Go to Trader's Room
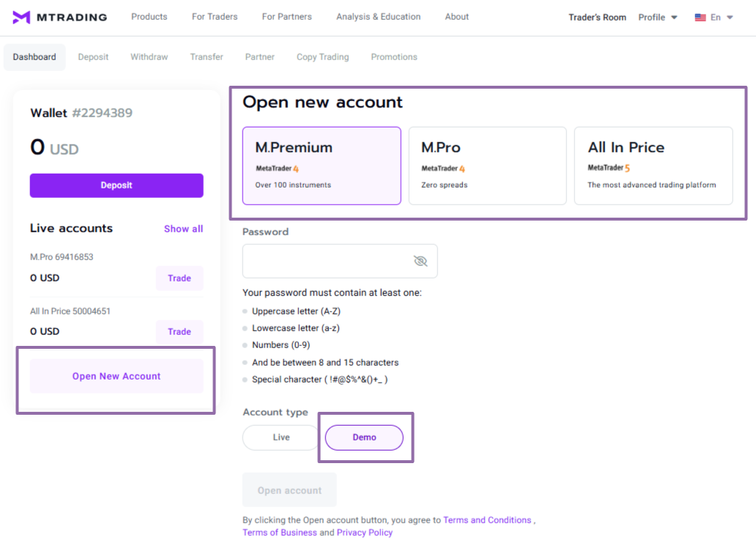This screenshot has width=756, height=554. click(x=597, y=18)
